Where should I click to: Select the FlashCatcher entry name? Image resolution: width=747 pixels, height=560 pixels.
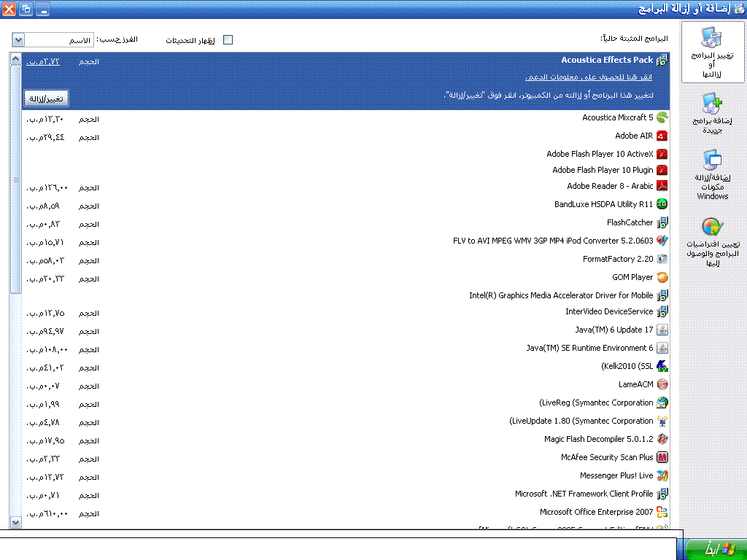630,222
